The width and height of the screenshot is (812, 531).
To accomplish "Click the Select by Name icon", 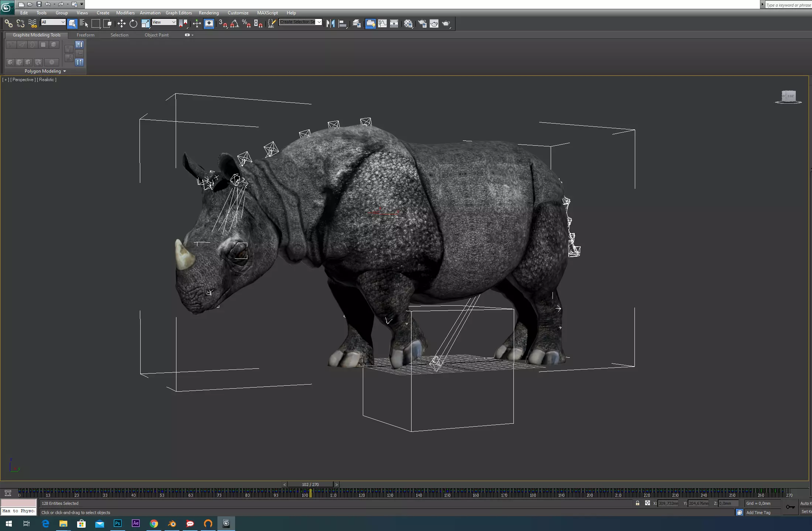I will point(84,24).
